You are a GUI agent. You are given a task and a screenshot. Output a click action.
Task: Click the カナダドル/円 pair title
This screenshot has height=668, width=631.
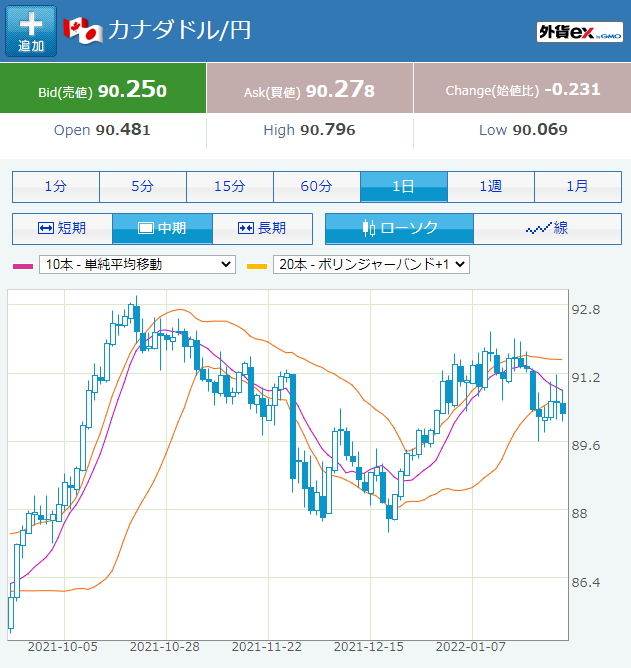(179, 30)
